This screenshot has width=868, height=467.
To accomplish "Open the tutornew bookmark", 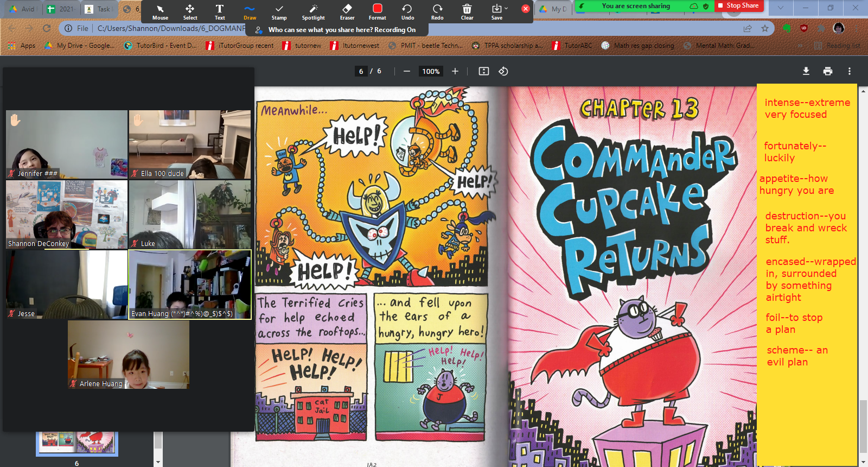I will click(302, 46).
